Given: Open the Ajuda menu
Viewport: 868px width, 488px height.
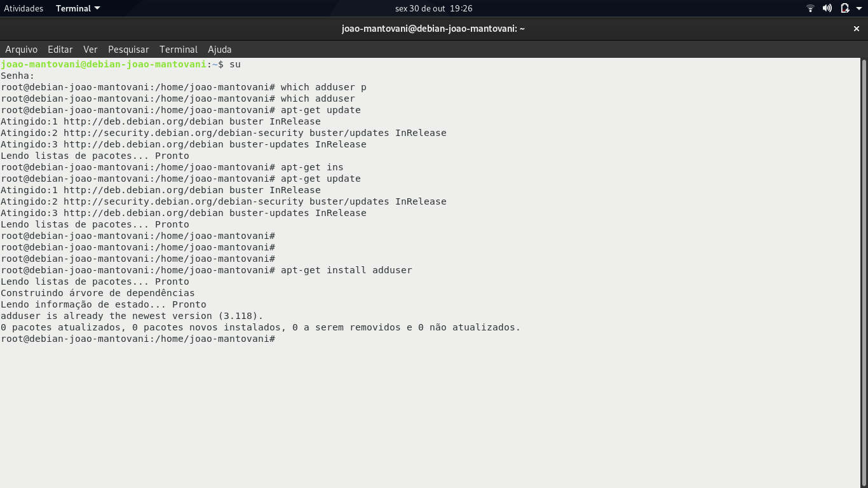Looking at the screenshot, I should pyautogui.click(x=220, y=49).
